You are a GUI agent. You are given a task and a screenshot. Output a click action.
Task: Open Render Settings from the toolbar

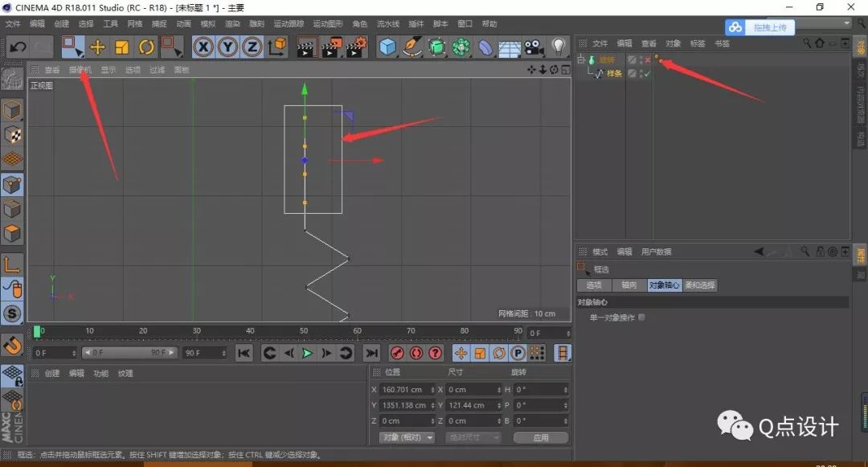(356, 47)
